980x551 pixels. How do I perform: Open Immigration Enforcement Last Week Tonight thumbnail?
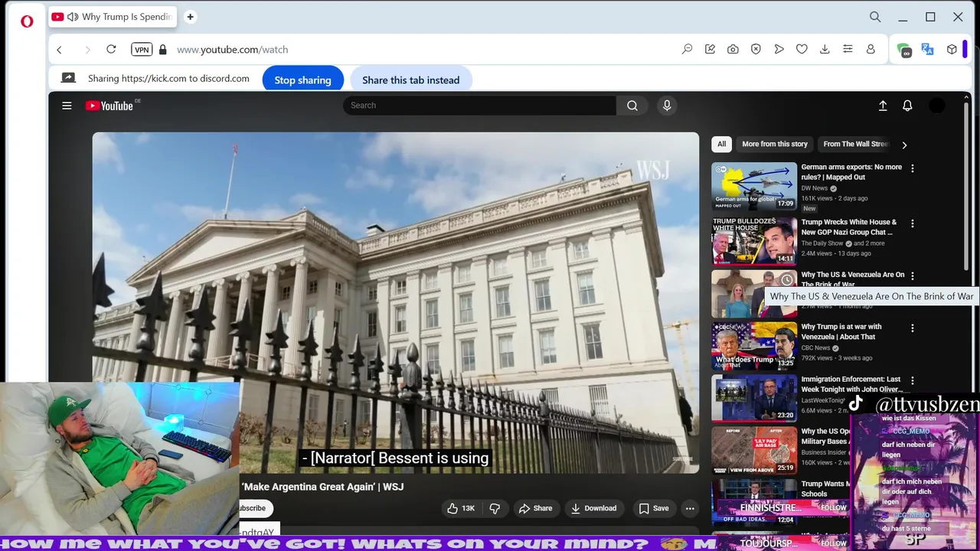tap(754, 398)
